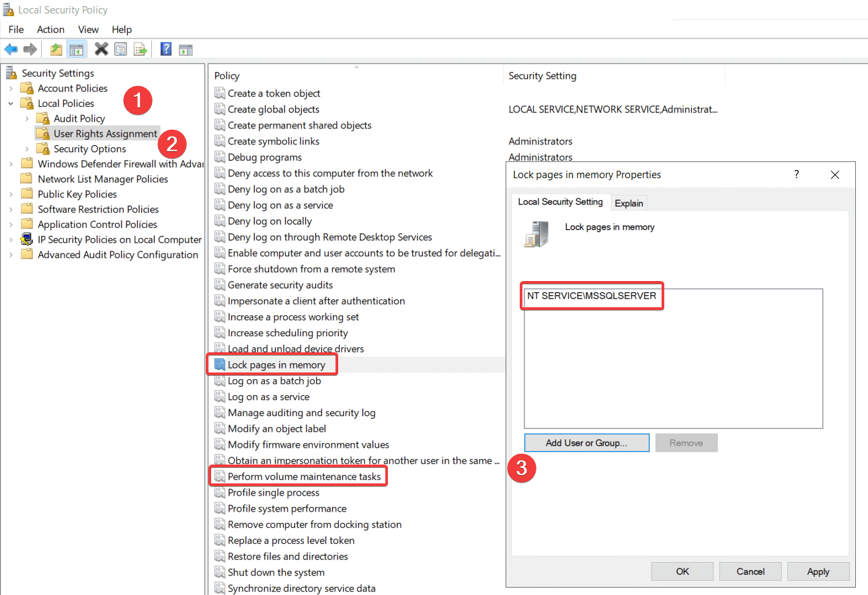Switch to the Explain tab
This screenshot has height=595, width=868.
(x=629, y=203)
